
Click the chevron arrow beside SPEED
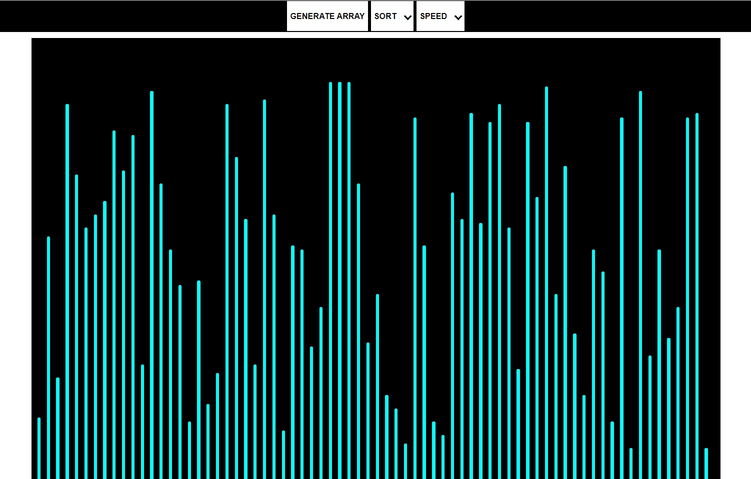457,18
